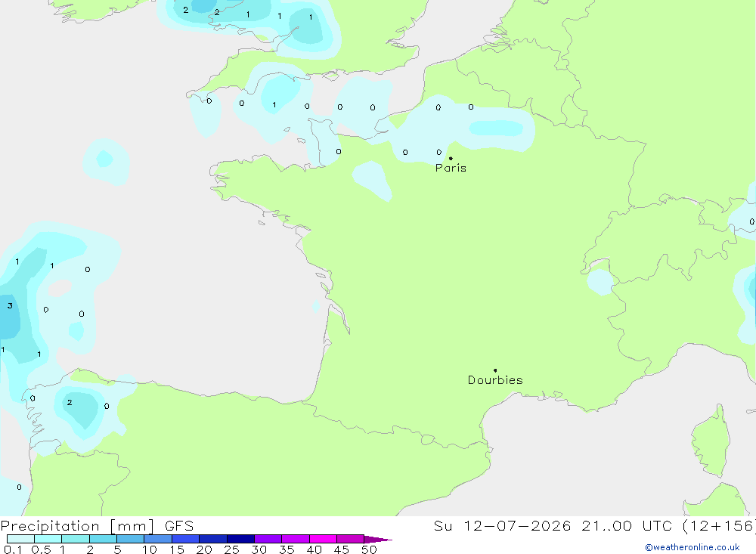756x554 pixels.
Task: Pick the legend swatch between 20 and 25
Action: pyautogui.click(x=213, y=539)
